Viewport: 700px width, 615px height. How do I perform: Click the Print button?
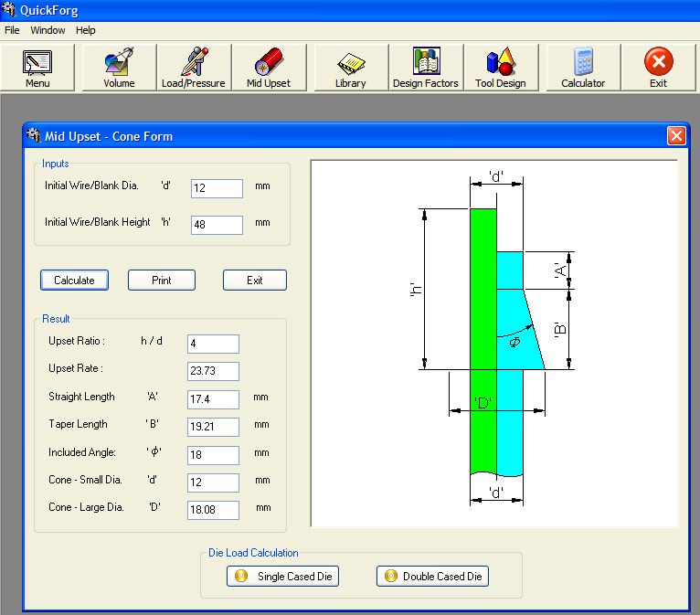161,281
